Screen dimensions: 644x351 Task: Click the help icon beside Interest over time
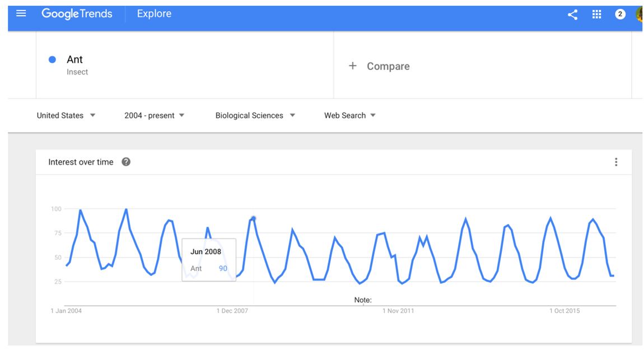point(126,162)
